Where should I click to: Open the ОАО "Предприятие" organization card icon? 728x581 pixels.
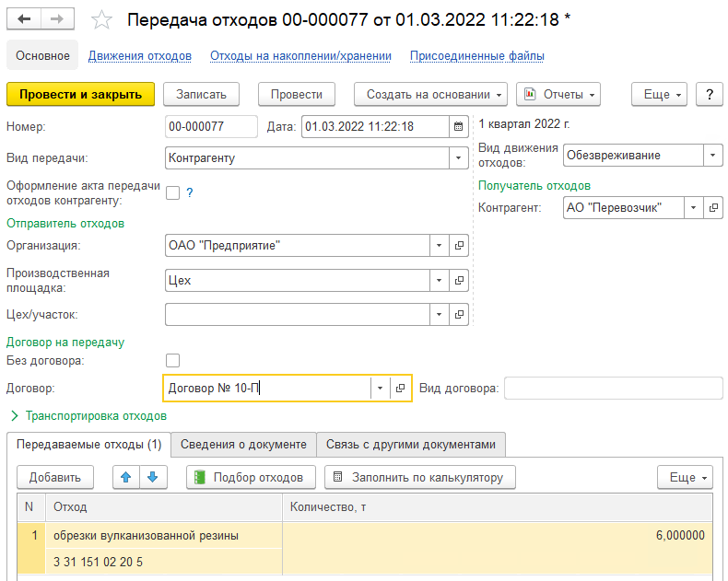[x=459, y=246]
